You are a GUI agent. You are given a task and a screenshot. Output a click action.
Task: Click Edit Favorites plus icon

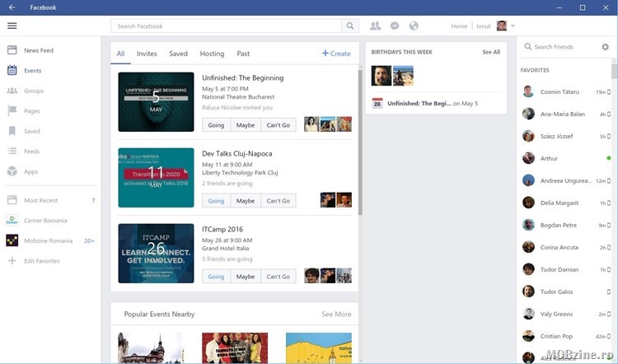(12, 260)
